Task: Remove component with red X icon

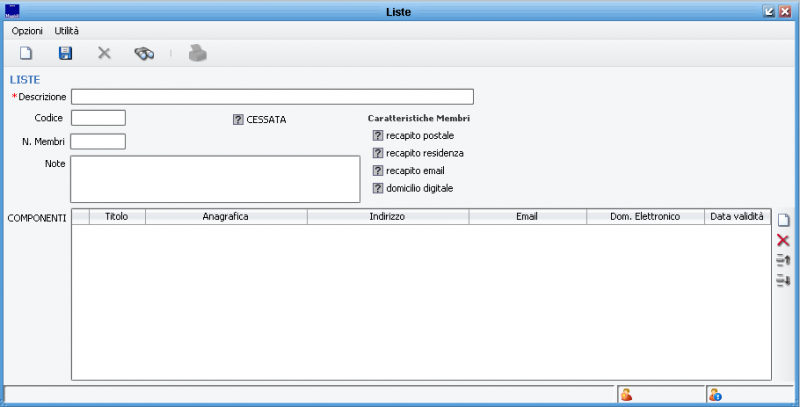Action: (783, 240)
